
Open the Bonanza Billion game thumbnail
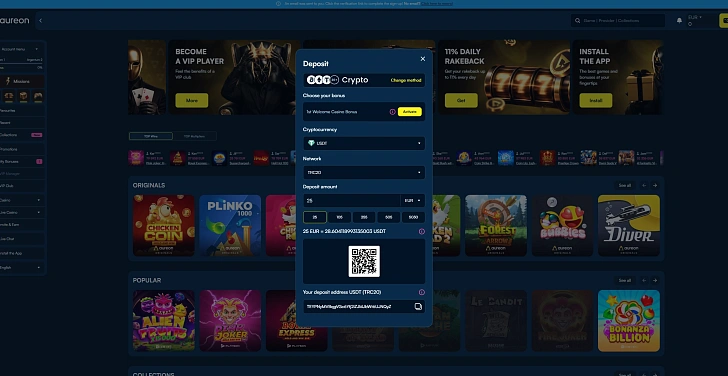point(629,321)
